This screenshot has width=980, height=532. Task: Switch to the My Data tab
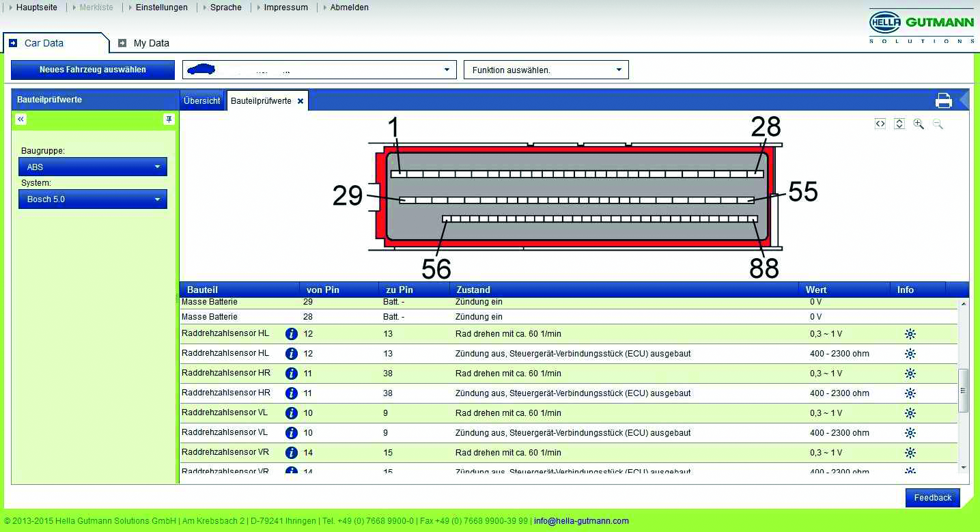(150, 43)
